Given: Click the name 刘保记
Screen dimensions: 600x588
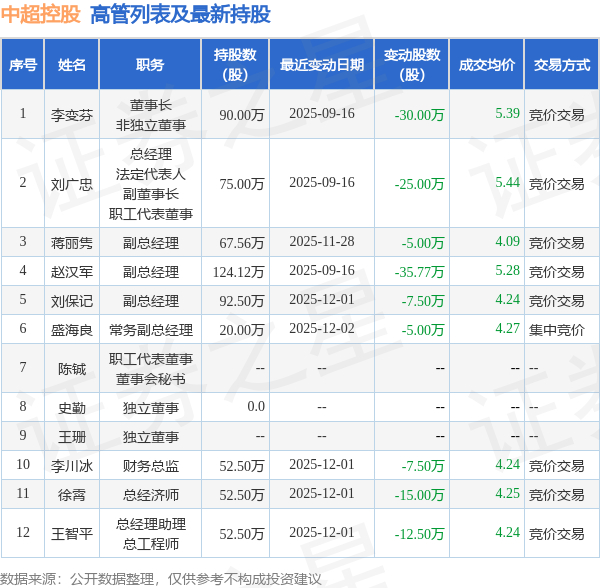Looking at the screenshot, I should tap(72, 301).
